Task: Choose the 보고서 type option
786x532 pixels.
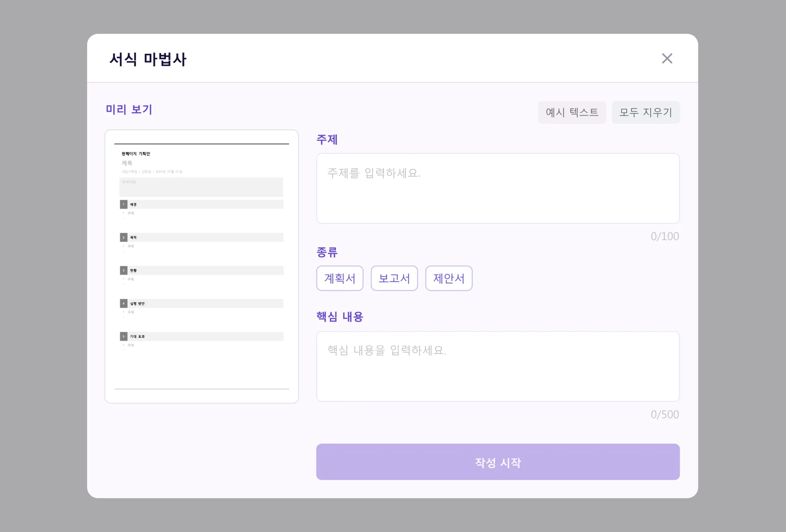Action: coord(394,278)
